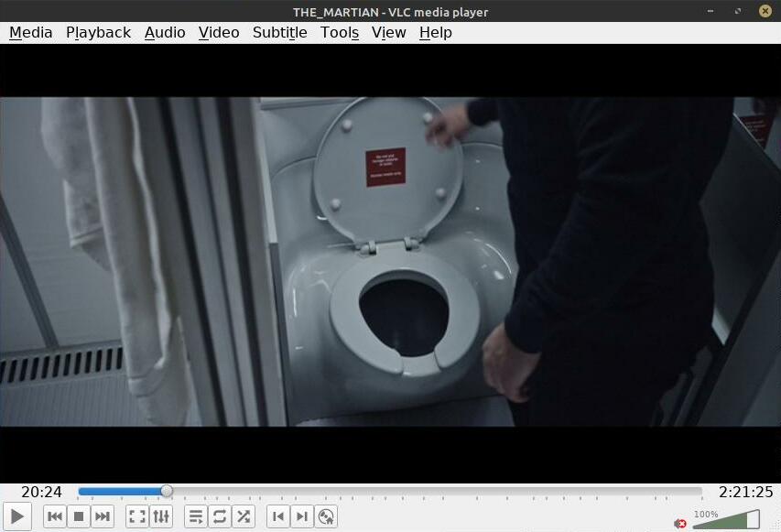Stop playback with the square stop icon

[79, 516]
